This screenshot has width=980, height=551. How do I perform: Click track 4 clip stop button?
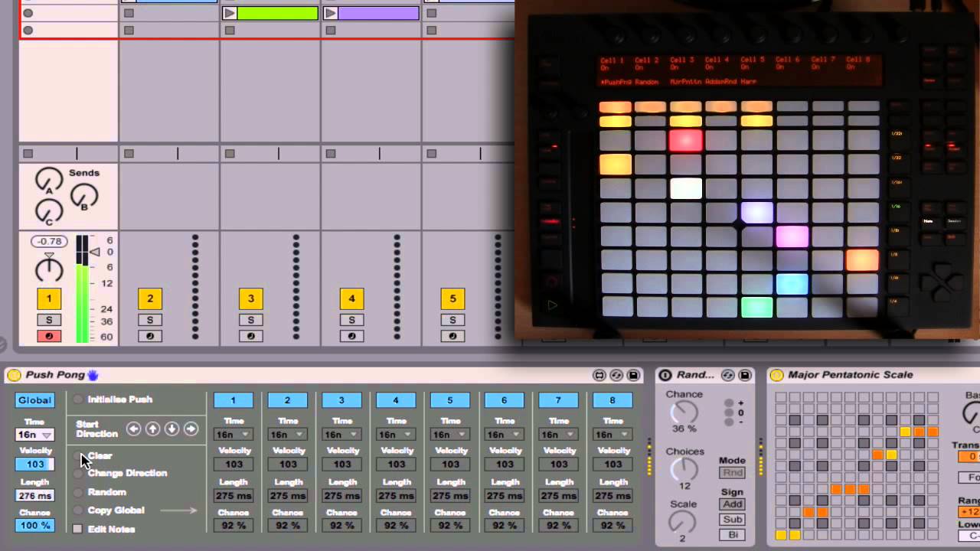coord(331,154)
